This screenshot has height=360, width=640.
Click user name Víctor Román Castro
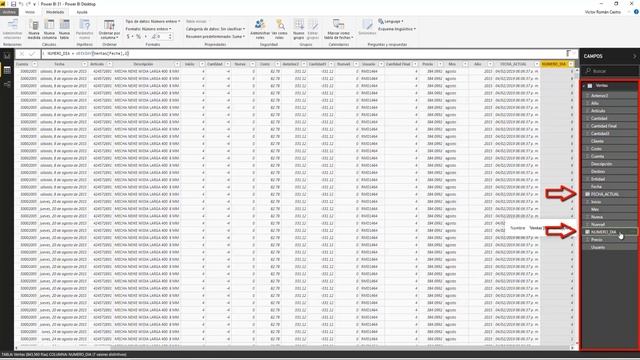tap(602, 12)
